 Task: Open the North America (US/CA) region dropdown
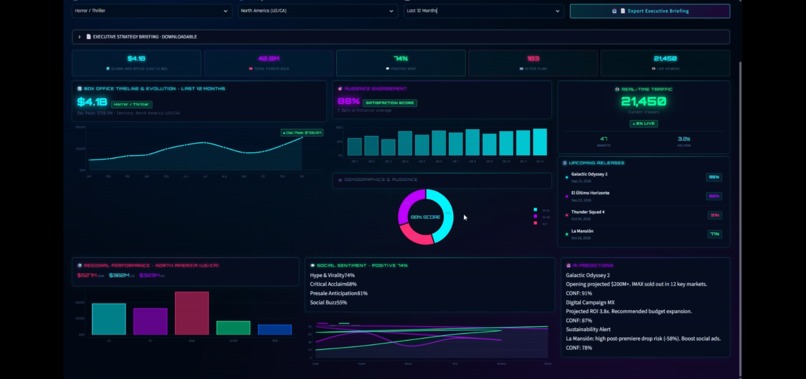coord(318,11)
